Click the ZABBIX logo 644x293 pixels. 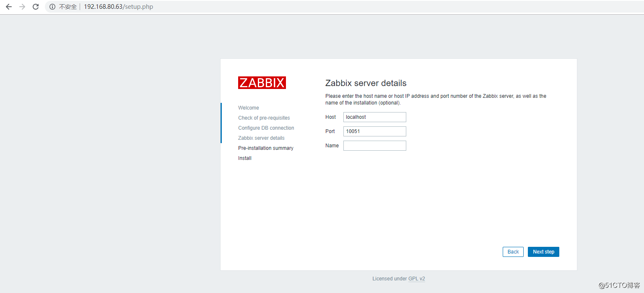[x=262, y=83]
